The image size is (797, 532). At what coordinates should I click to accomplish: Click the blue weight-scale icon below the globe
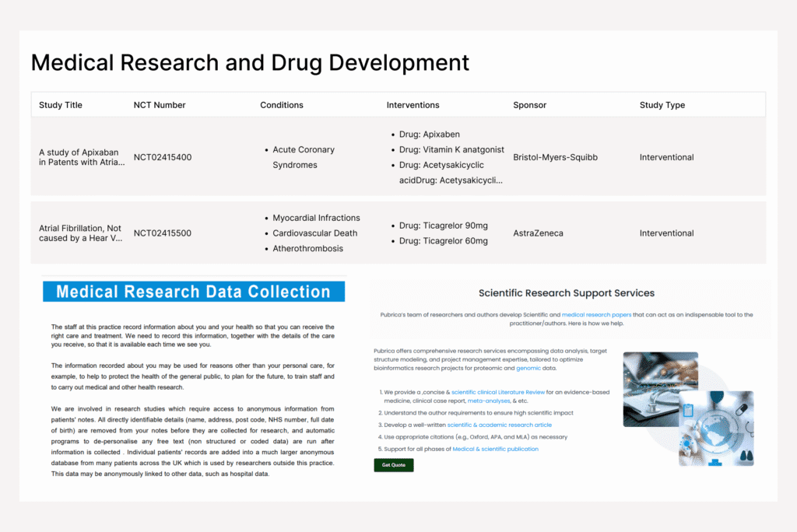coord(714,463)
